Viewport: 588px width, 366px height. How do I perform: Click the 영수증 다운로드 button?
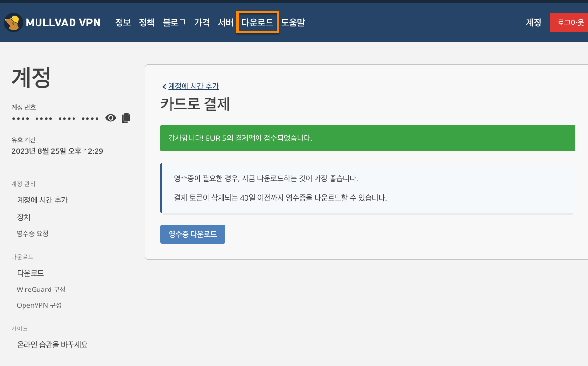pyautogui.click(x=193, y=234)
